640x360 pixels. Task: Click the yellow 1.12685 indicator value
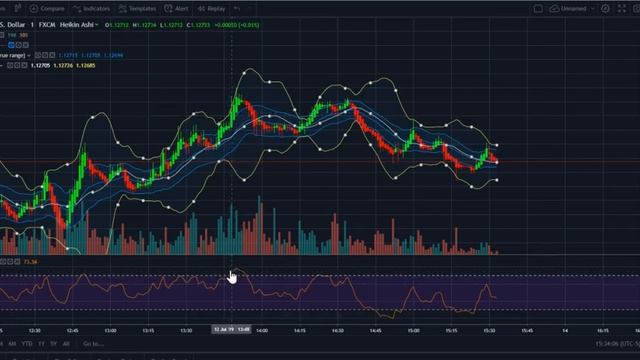[86, 65]
